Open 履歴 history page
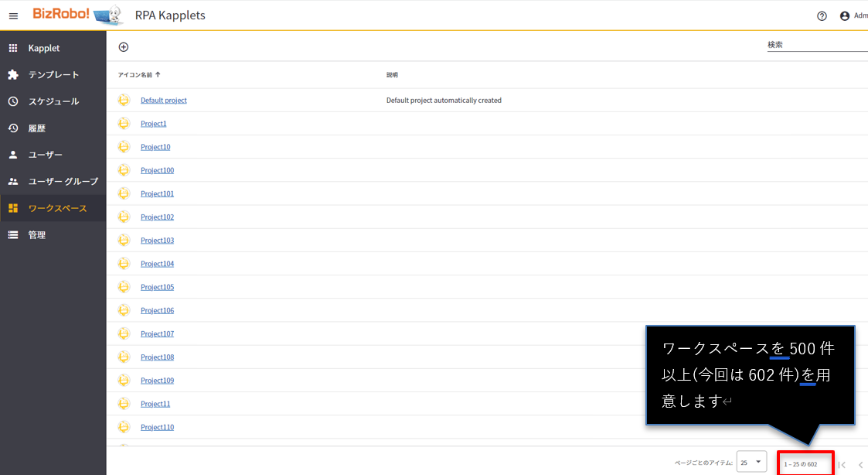868x475 pixels. tap(37, 128)
